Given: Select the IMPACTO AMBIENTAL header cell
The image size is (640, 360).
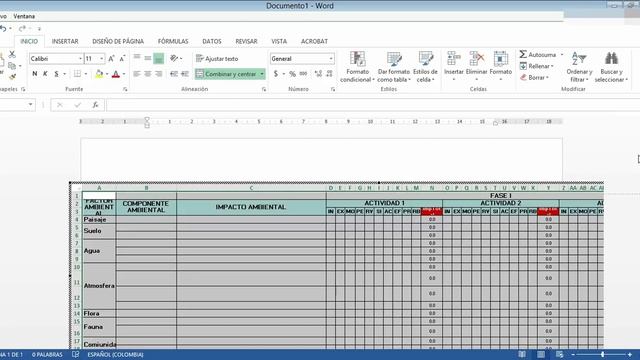Looking at the screenshot, I should (251, 207).
